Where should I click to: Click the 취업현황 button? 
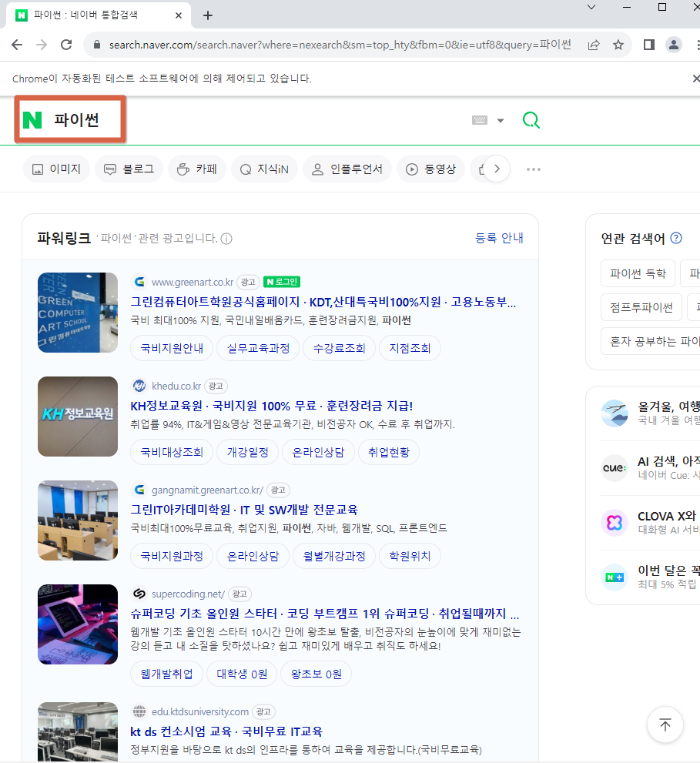coord(388,452)
